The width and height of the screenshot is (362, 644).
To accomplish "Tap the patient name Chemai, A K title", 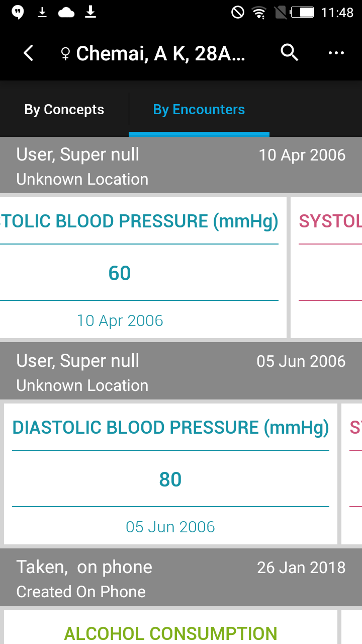I will [x=160, y=53].
